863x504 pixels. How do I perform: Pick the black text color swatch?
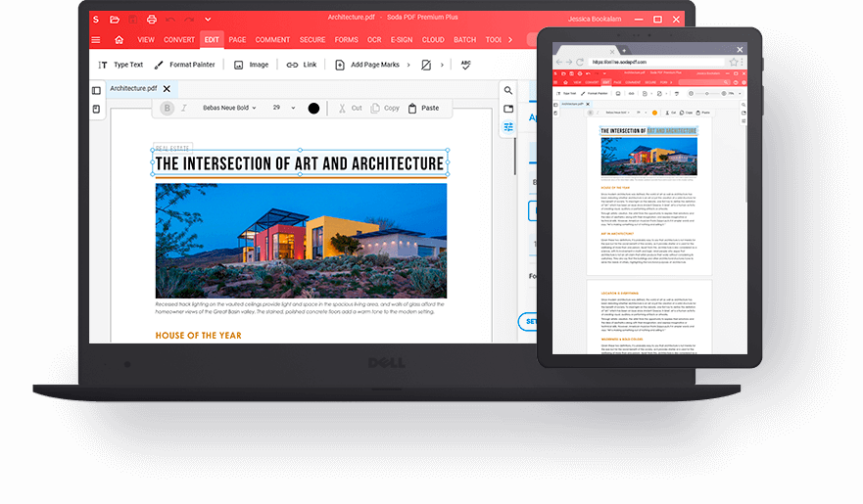click(x=313, y=108)
